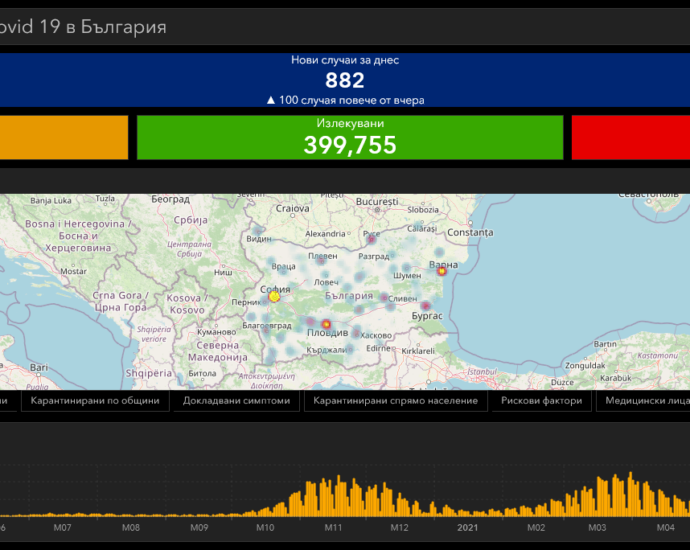The width and height of the screenshot is (690, 550).
Task: Click the Covid 19 в България title
Action: pos(83,27)
